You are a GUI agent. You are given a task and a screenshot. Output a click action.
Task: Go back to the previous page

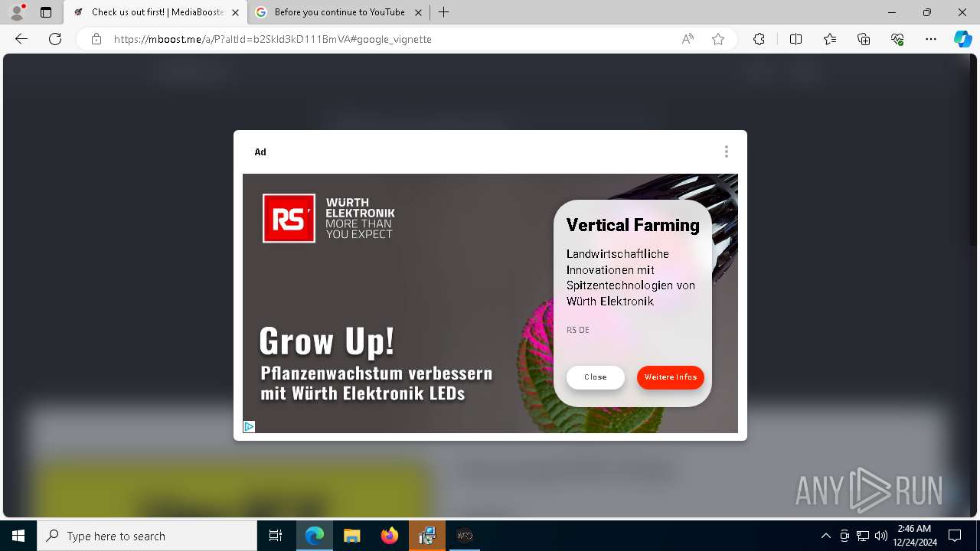(21, 39)
